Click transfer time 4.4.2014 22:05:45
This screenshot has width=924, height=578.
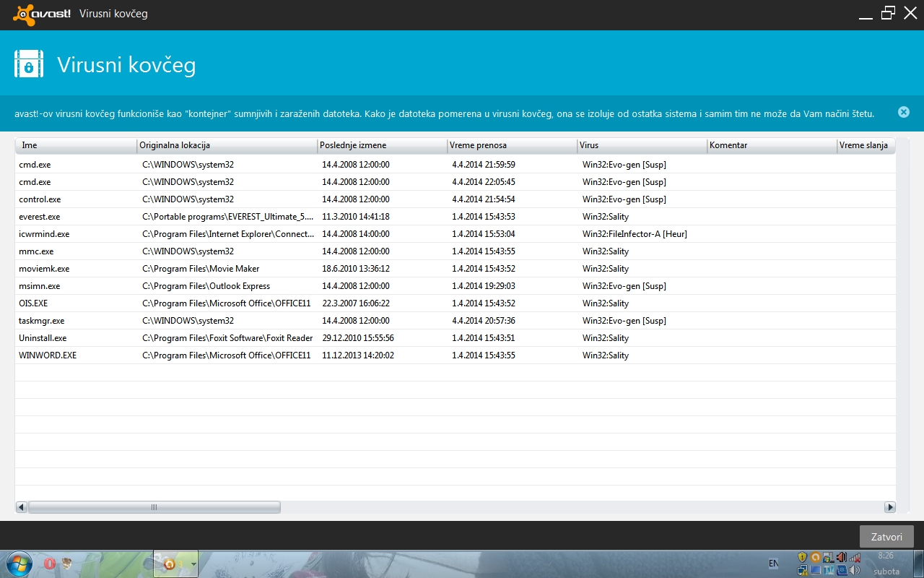tap(484, 182)
